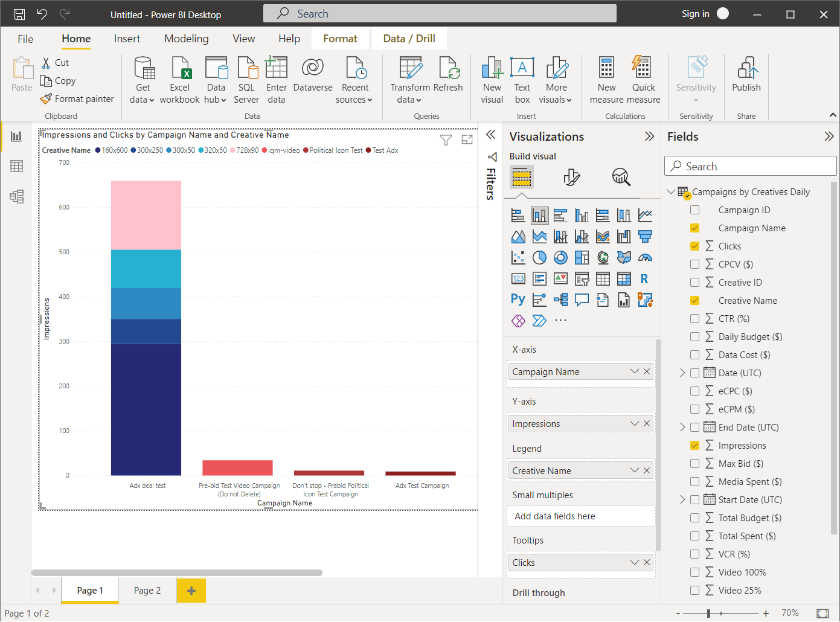Select the pie chart visualization icon
This screenshot has height=622, width=840.
[x=539, y=258]
